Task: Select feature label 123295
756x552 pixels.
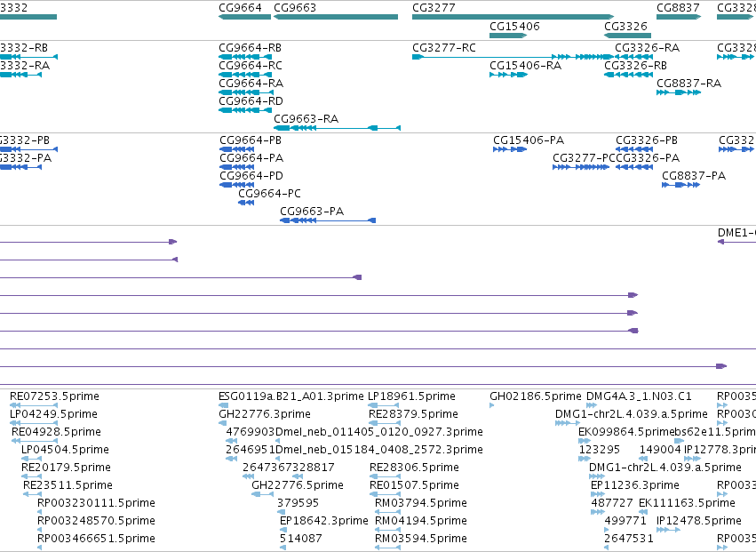Action: [x=600, y=450]
